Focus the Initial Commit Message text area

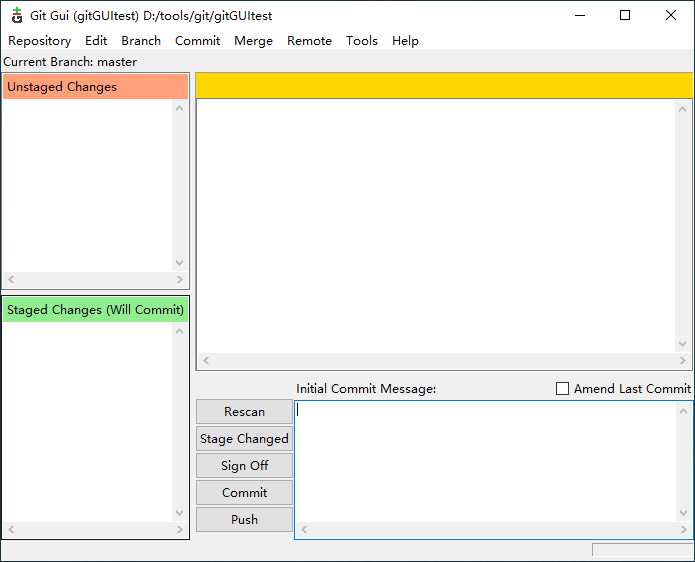(x=486, y=462)
